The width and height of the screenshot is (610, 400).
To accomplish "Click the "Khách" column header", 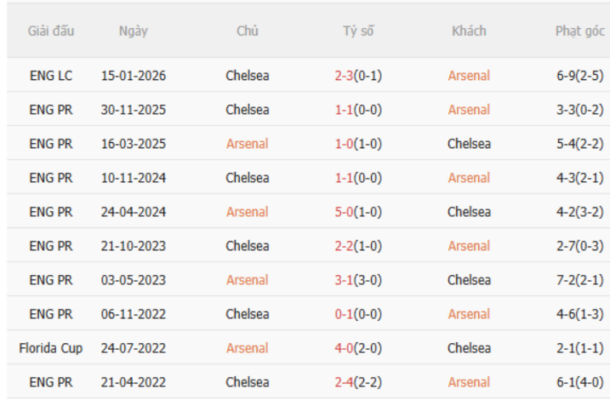I will [x=469, y=31].
